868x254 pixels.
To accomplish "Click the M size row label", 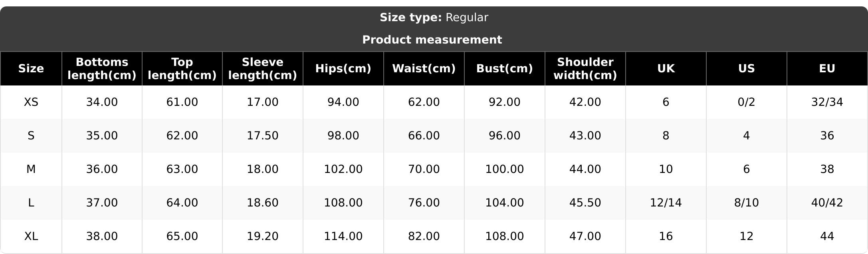I will click(31, 169).
